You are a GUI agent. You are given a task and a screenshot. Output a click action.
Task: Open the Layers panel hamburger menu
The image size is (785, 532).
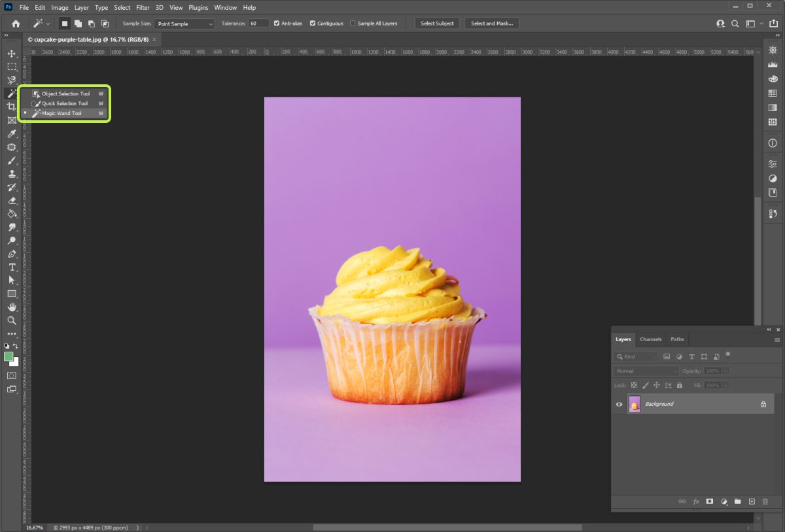[x=777, y=340]
